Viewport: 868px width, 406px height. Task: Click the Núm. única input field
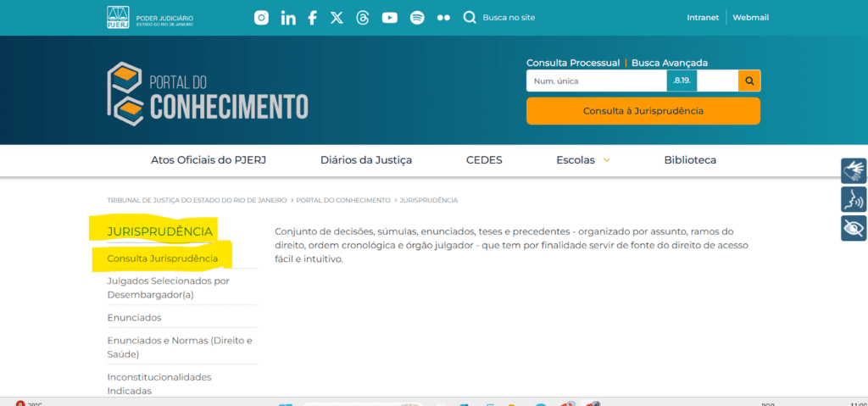click(x=596, y=81)
